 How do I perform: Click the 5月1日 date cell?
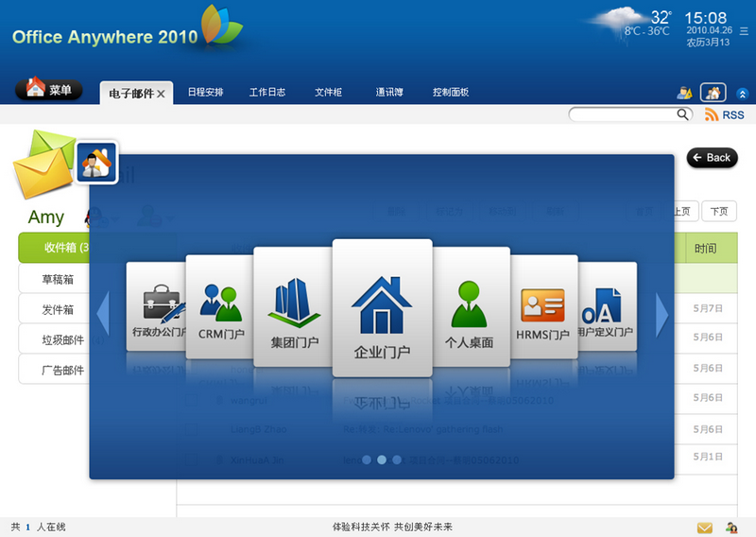(707, 457)
